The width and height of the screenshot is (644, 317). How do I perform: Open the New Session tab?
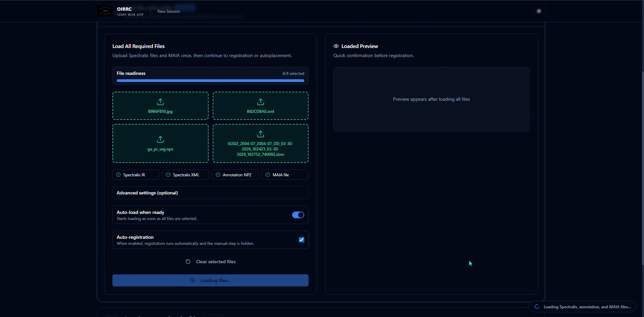(x=168, y=11)
